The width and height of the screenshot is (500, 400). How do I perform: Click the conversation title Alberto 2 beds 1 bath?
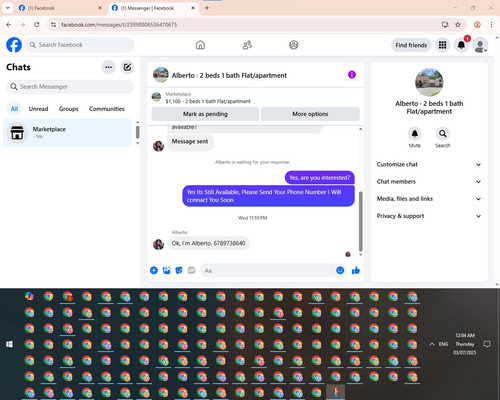[x=229, y=75]
